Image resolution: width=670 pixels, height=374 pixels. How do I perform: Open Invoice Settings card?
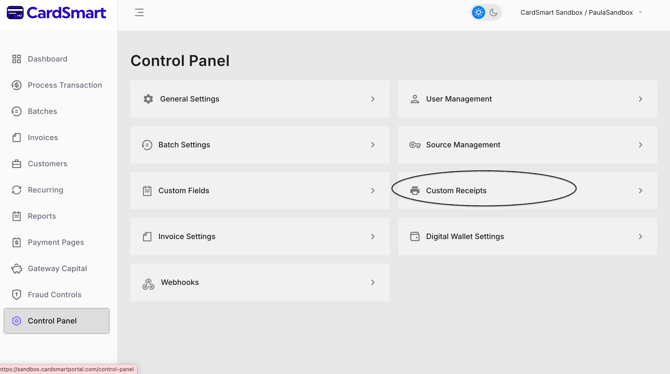pos(260,236)
